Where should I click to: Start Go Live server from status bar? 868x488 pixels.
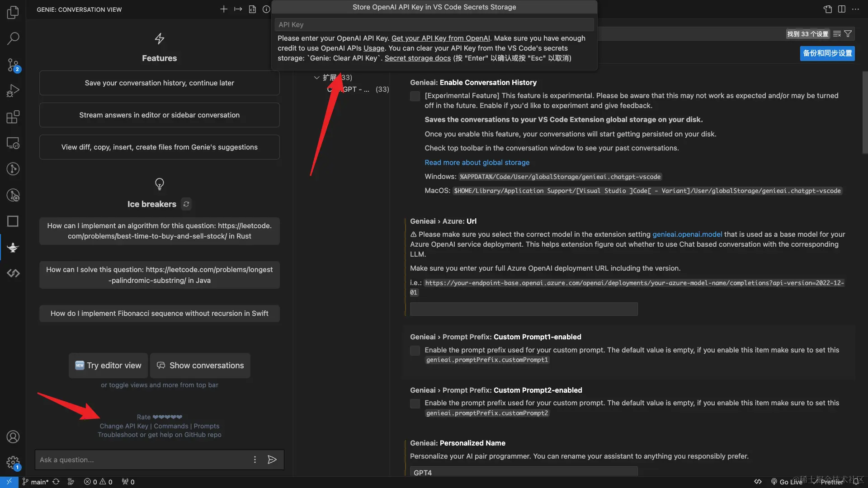[x=787, y=482]
